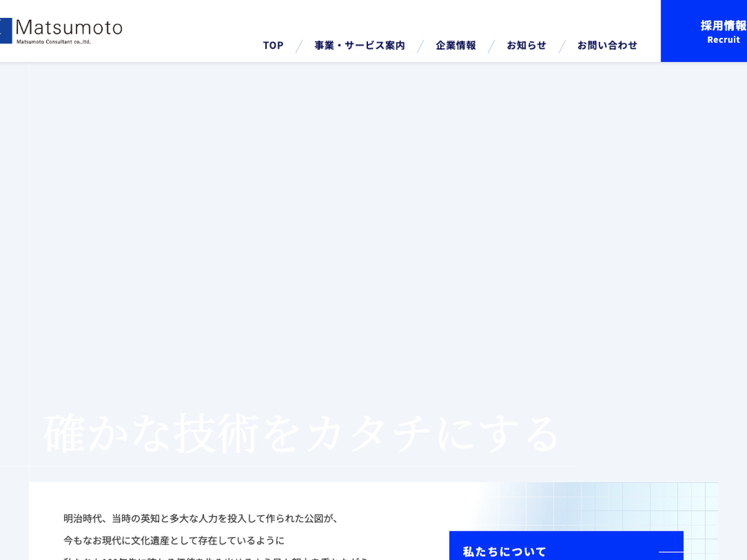The height and width of the screenshot is (560, 747).
Task: Click the slash divider after TOP
Action: click(x=299, y=46)
